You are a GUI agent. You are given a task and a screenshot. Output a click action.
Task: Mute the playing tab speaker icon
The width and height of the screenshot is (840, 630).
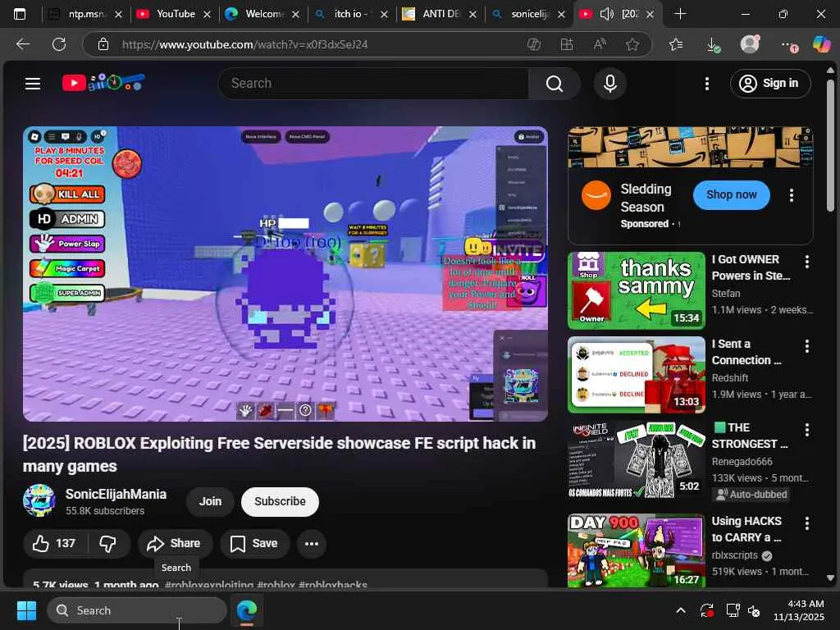tap(606, 14)
